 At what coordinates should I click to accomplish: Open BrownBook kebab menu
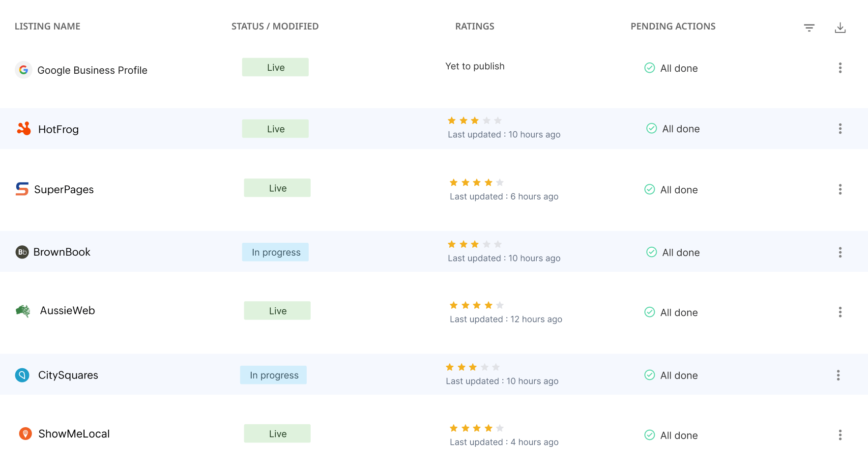[x=840, y=252]
